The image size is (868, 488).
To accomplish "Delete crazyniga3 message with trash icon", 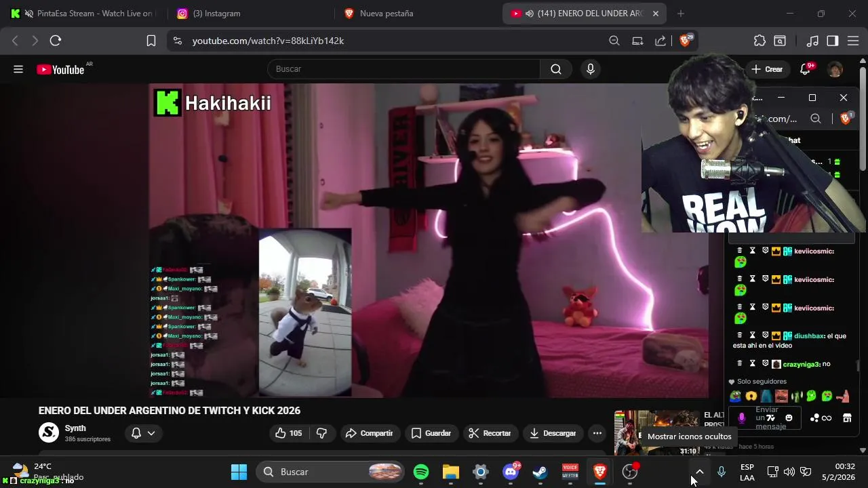I will click(x=740, y=364).
